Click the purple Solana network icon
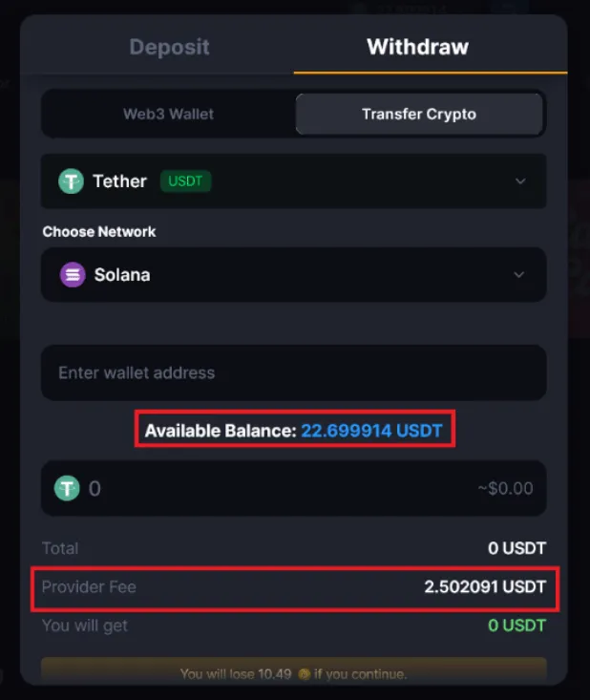The height and width of the screenshot is (700, 590). coord(73,274)
